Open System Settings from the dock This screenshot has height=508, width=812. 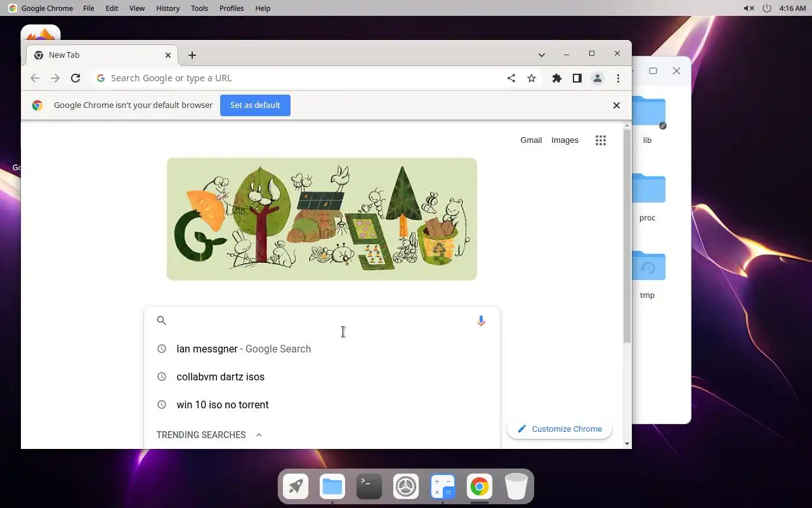click(x=406, y=487)
